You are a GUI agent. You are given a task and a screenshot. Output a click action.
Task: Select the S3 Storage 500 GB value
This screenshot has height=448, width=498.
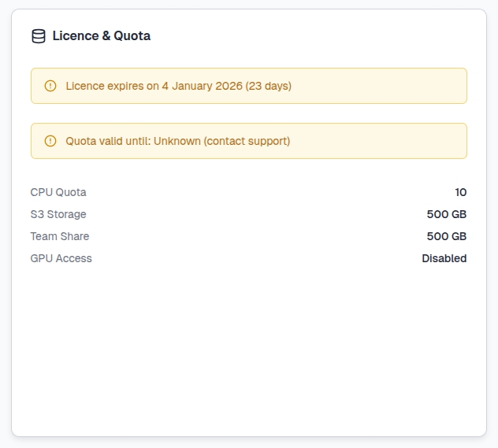446,214
